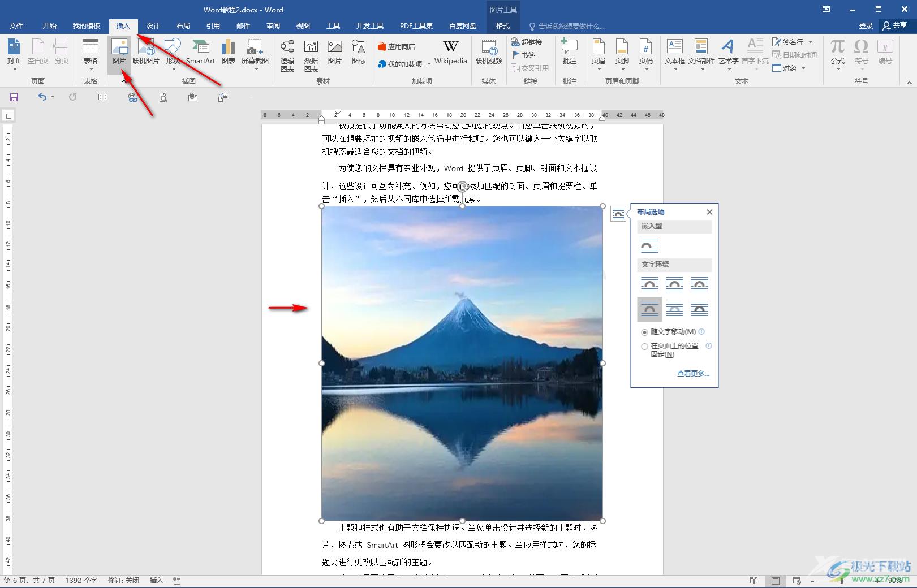Viewport: 917px width, 588px height.
Task: Insert a 图表 chart
Action: 229,52
